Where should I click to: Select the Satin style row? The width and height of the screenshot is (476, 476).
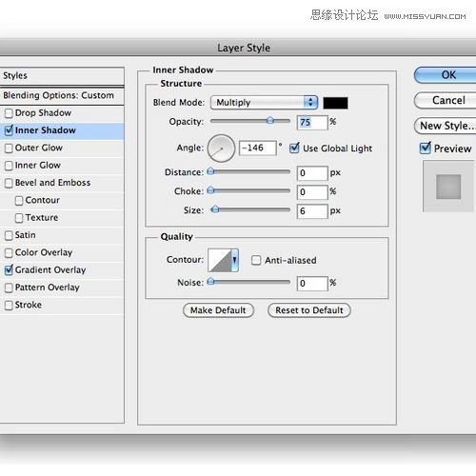click(62, 235)
